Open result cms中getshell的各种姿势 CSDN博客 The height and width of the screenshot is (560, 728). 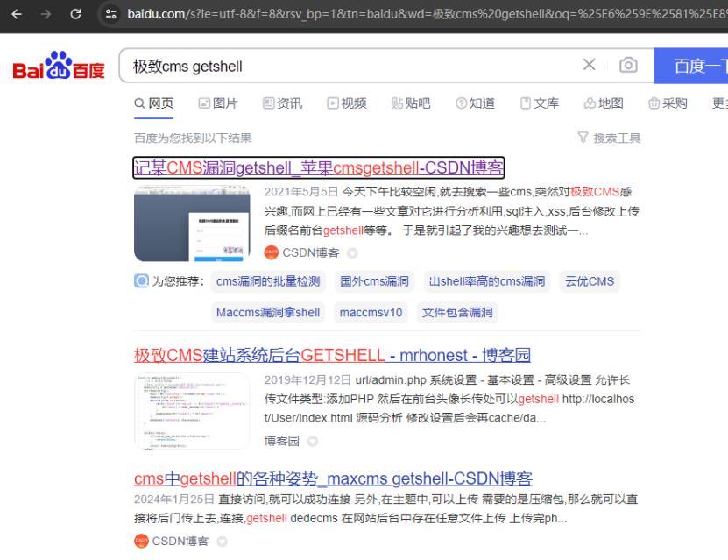pyautogui.click(x=333, y=478)
